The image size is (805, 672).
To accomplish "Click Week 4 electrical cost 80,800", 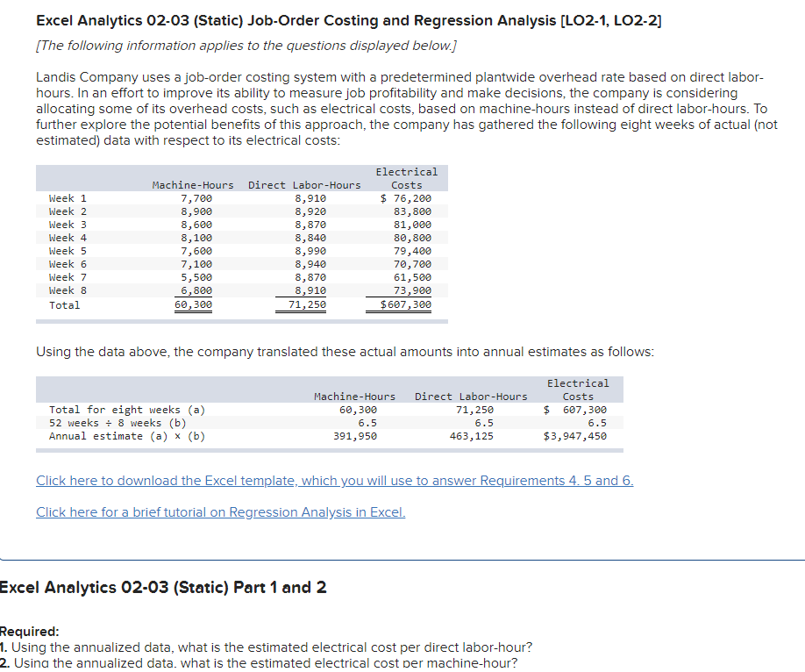I will click(412, 238).
